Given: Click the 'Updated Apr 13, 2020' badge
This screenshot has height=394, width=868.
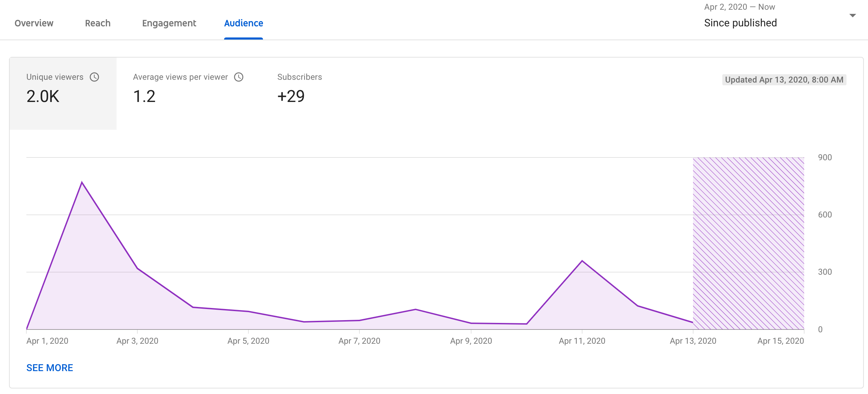Looking at the screenshot, I should click(784, 80).
